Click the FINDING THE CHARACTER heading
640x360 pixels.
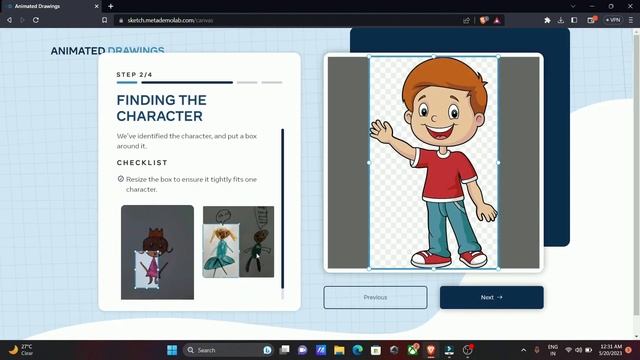point(162,108)
